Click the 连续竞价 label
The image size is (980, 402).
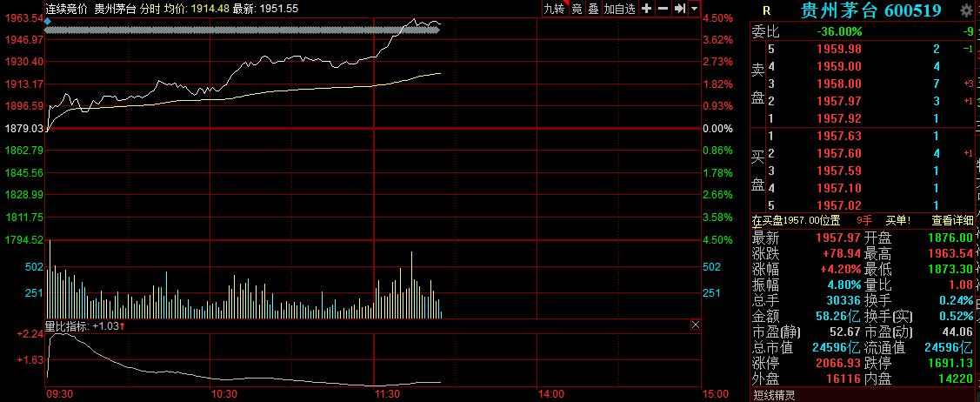[x=67, y=9]
